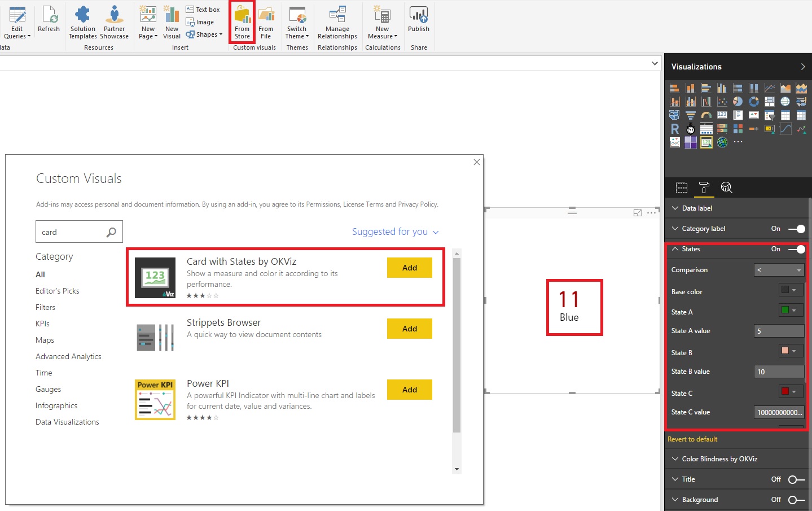Image resolution: width=812 pixels, height=511 pixels.
Task: Switch to the Format paint roller tab
Action: 704,187
